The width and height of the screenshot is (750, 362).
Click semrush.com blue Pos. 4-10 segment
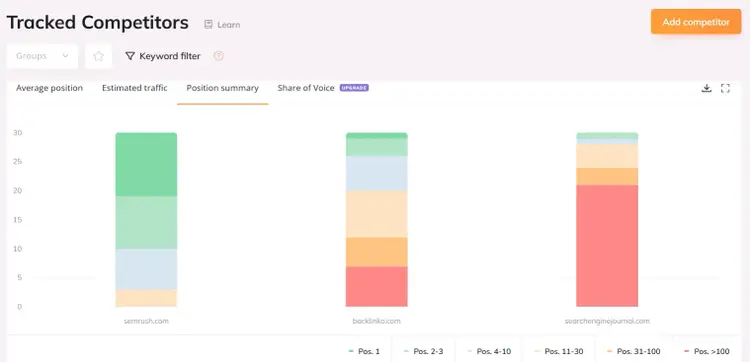click(x=146, y=269)
